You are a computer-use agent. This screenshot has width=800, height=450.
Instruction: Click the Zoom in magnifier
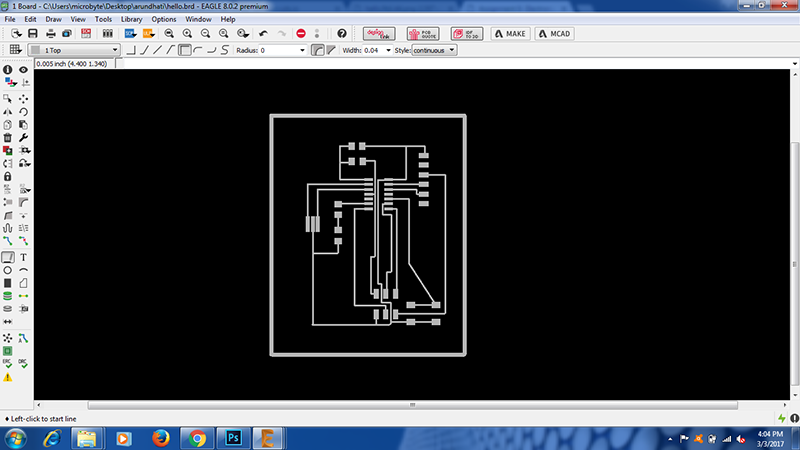(x=187, y=34)
